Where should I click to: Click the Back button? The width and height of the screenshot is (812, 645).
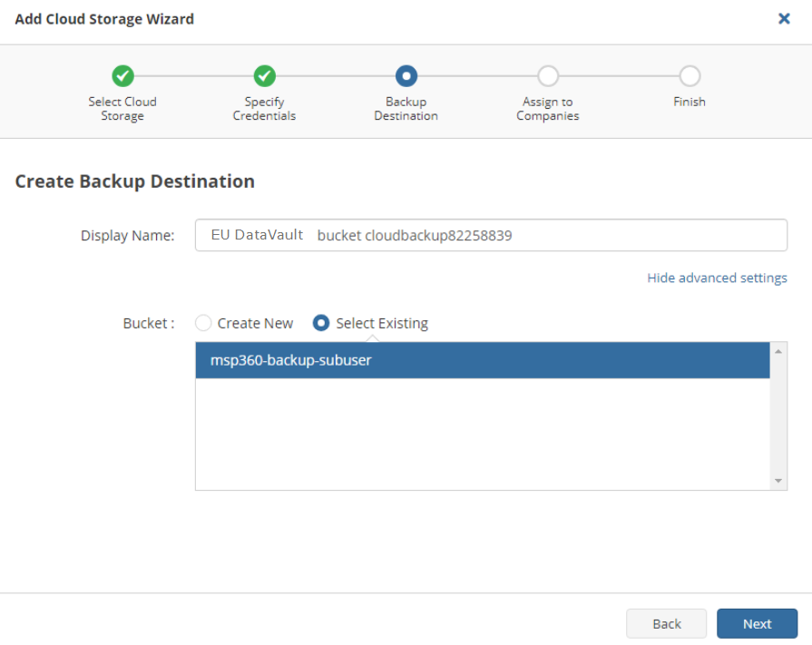[x=667, y=623]
